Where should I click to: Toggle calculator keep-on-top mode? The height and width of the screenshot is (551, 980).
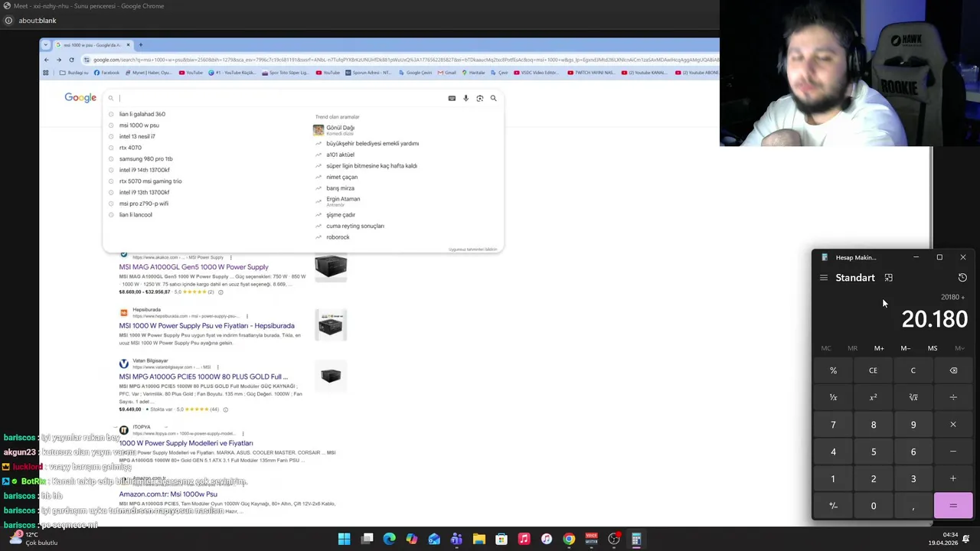point(888,278)
